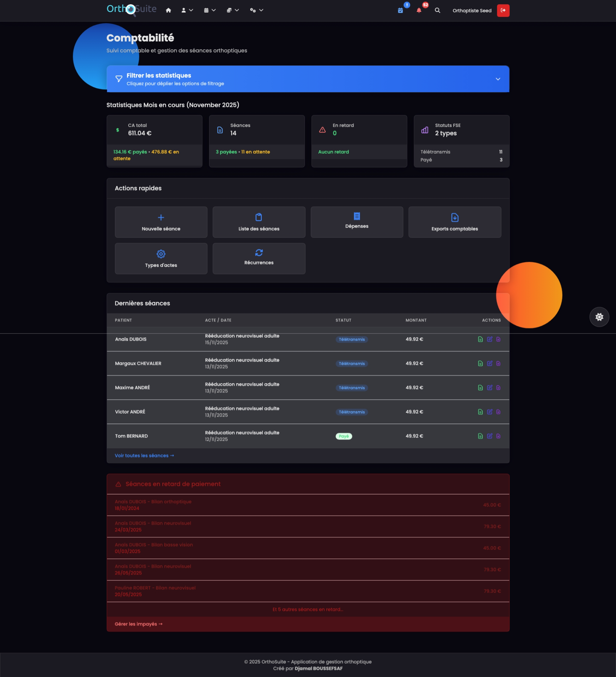The width and height of the screenshot is (616, 677).
Task: Open the calendar dropdown in the navbar
Action: tap(209, 10)
